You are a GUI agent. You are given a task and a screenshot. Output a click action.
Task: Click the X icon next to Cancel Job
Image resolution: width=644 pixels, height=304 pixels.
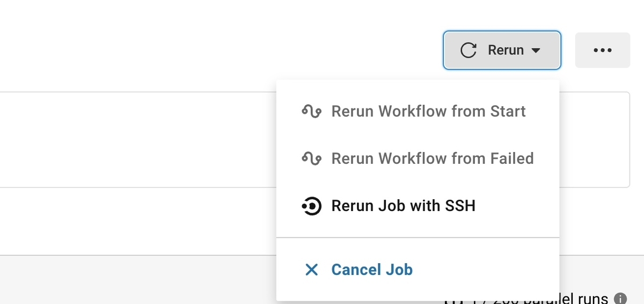(311, 270)
